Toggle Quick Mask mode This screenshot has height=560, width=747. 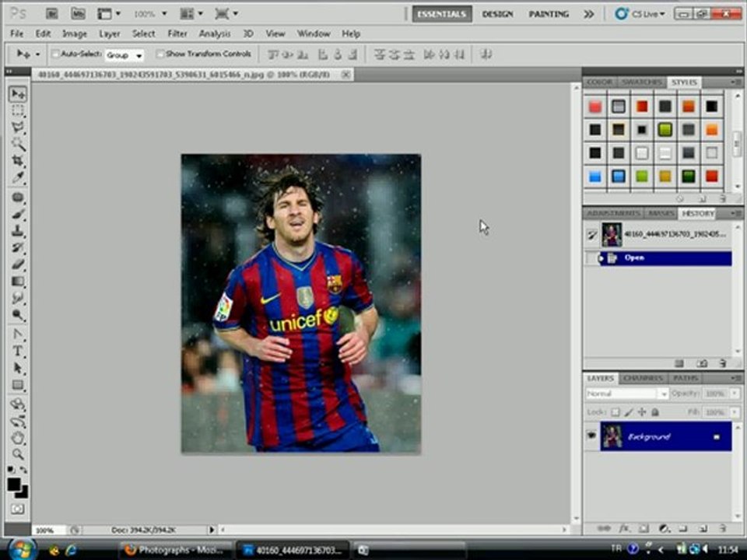(18, 509)
